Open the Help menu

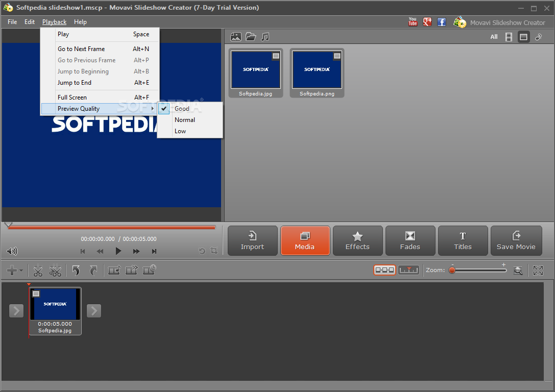tap(80, 22)
